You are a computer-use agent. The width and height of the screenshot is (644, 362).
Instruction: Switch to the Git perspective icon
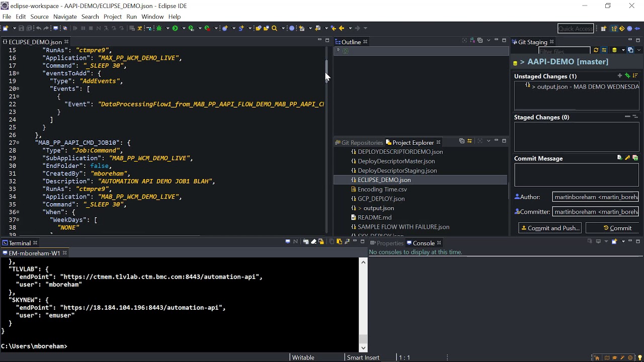point(622,28)
